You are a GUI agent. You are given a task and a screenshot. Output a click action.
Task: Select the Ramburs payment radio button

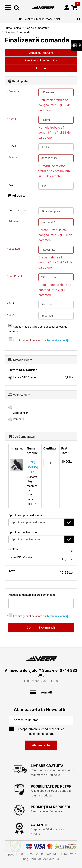point(10,419)
